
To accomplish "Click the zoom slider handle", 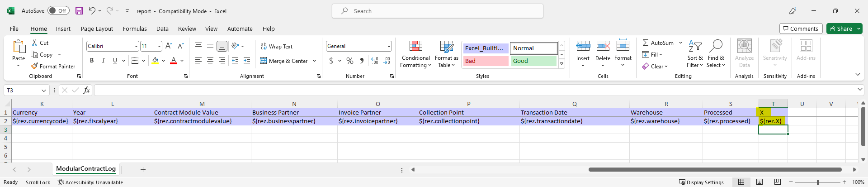I will tap(818, 182).
